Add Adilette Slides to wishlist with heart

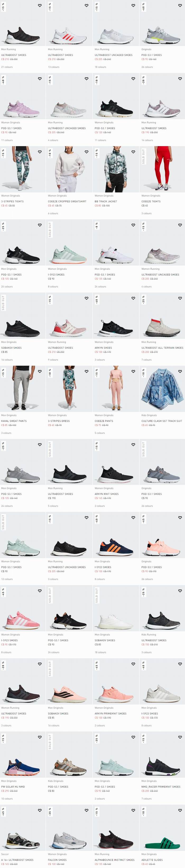[x=180, y=810]
